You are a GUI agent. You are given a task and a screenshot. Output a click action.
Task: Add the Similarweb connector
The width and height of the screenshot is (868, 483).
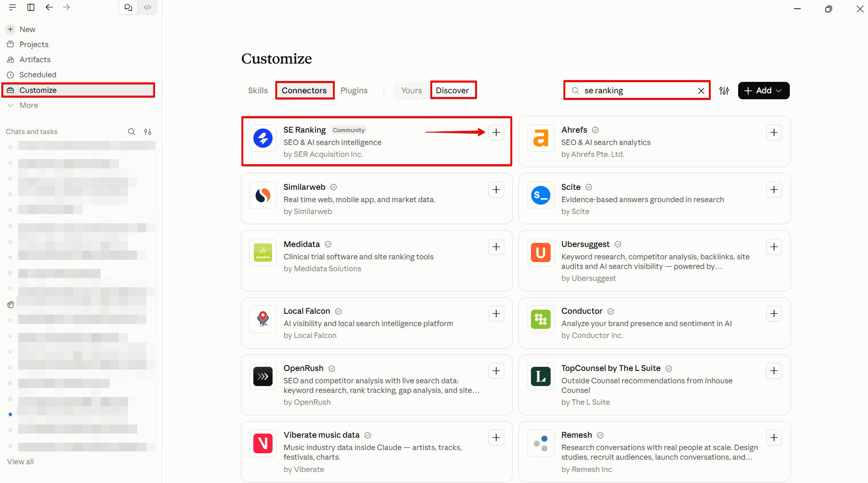(496, 190)
